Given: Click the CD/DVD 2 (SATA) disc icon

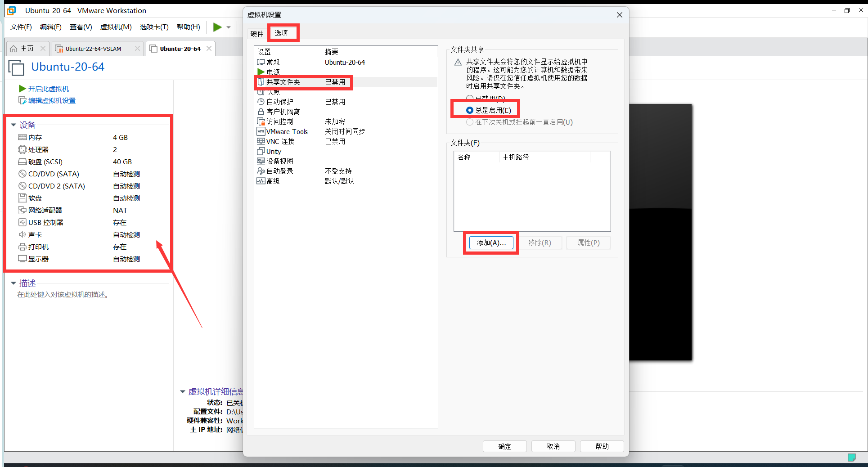Looking at the screenshot, I should click(x=22, y=186).
